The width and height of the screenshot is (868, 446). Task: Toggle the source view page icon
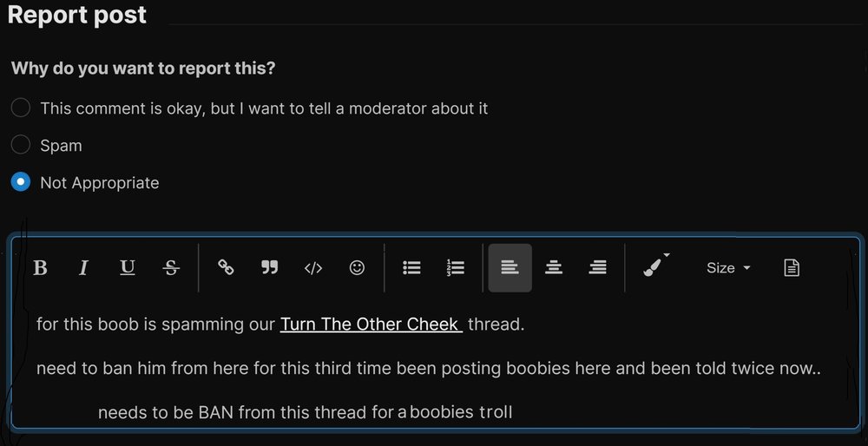coord(791,268)
